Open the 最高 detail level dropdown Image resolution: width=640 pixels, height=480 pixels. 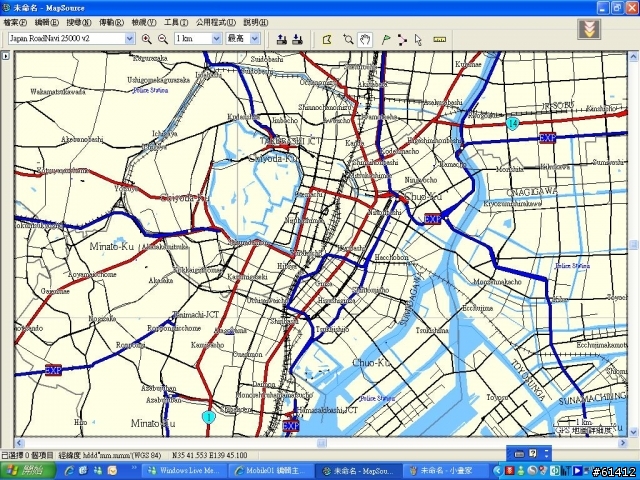[255, 39]
